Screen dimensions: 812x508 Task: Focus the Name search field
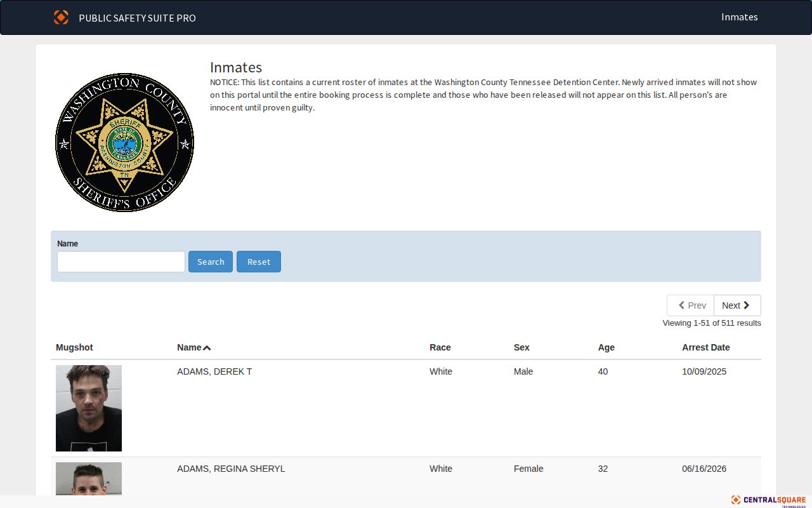(x=121, y=262)
